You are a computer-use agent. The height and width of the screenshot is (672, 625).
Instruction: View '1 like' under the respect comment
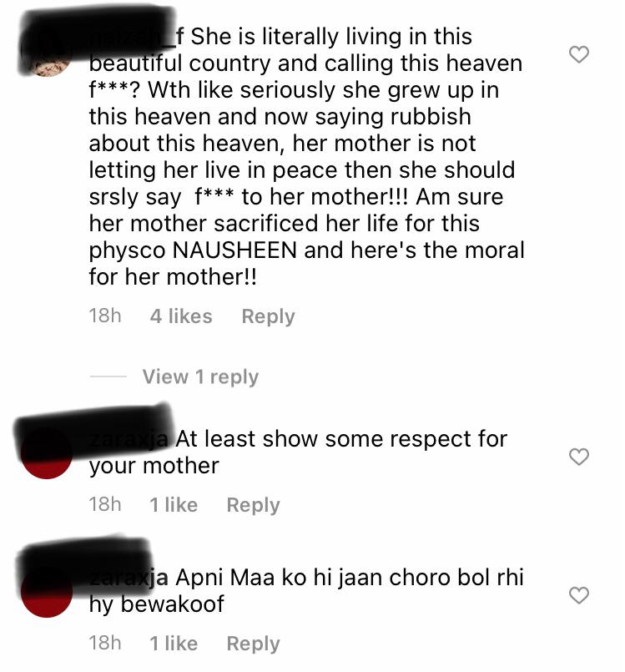[174, 505]
